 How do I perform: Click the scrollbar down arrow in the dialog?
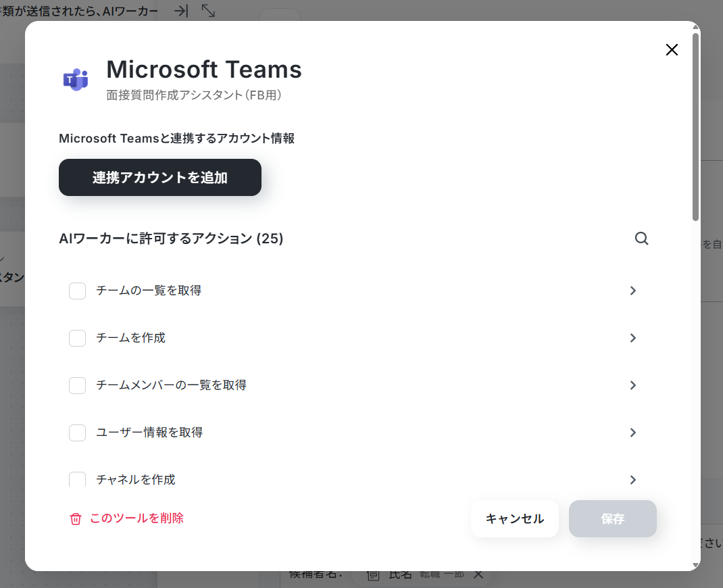[x=696, y=566]
